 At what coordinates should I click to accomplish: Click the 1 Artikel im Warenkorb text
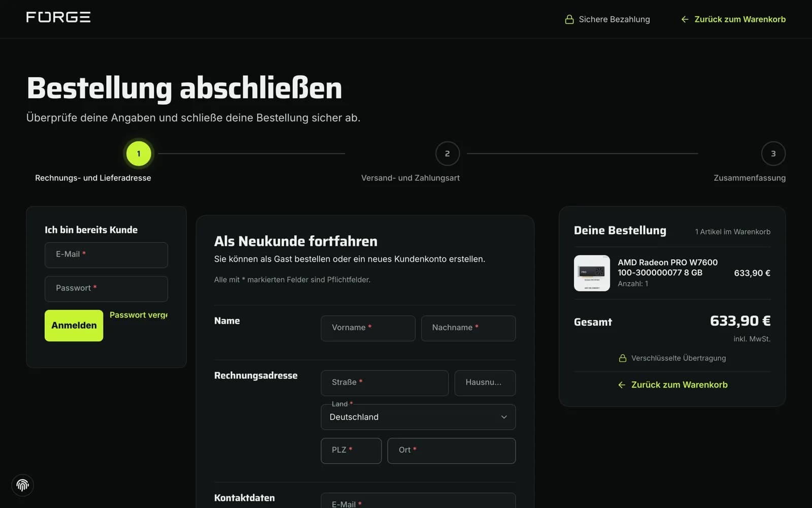(733, 232)
